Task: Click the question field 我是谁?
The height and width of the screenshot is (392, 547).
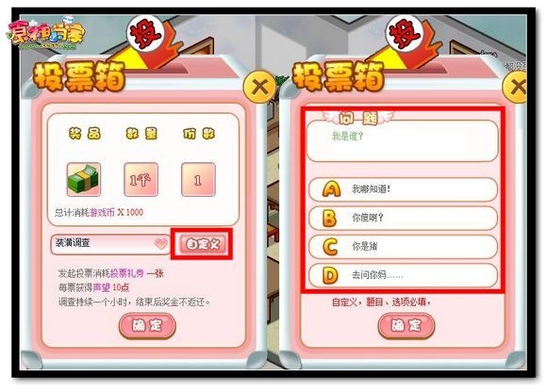Action: coord(402,140)
